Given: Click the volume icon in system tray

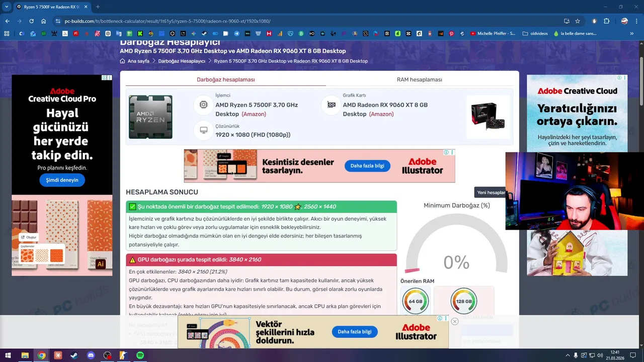Looking at the screenshot, I should [601, 355].
